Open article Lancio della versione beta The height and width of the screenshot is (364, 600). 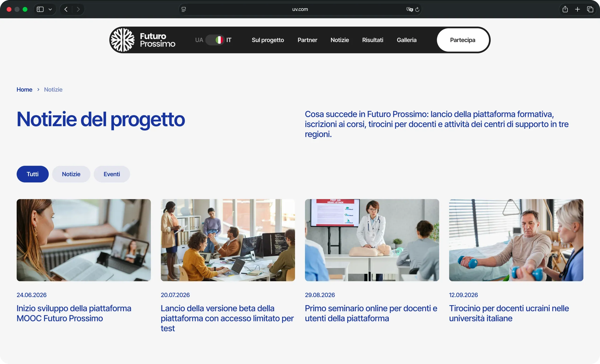[x=227, y=318]
